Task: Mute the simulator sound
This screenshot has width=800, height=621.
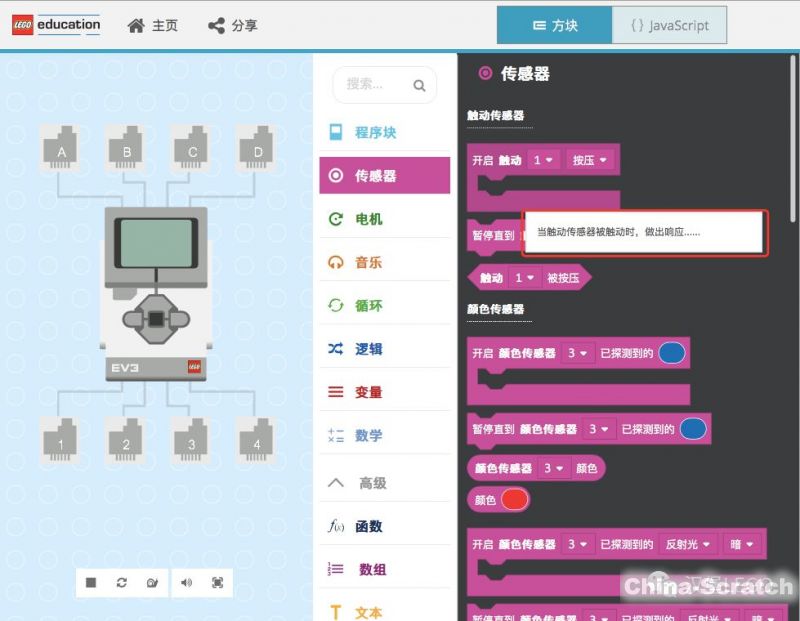Action: pyautogui.click(x=187, y=582)
